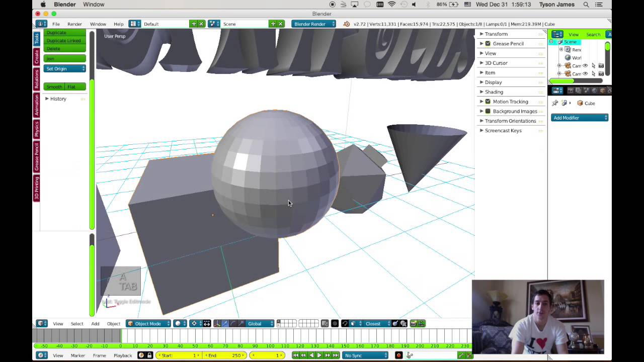
Task: Apply Smooth shading
Action: pyautogui.click(x=54, y=87)
